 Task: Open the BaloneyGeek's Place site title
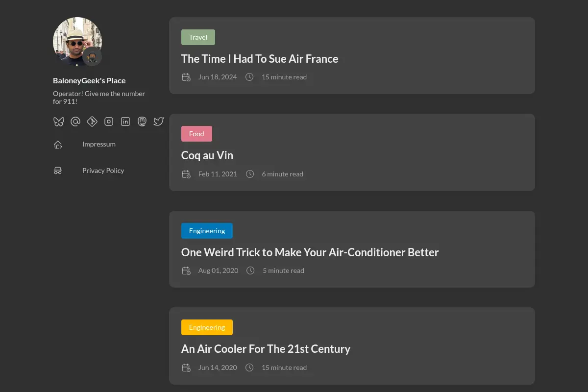89,80
